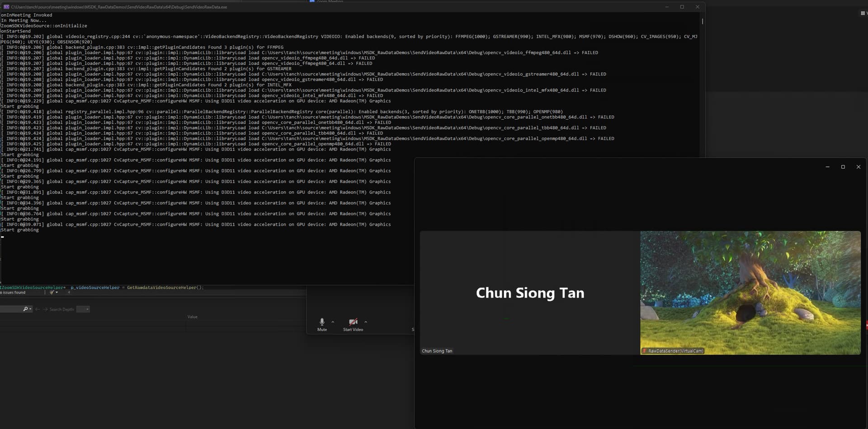This screenshot has width=868, height=429.
Task: Click the muted mic icon on RawDataSender label
Action: point(644,351)
